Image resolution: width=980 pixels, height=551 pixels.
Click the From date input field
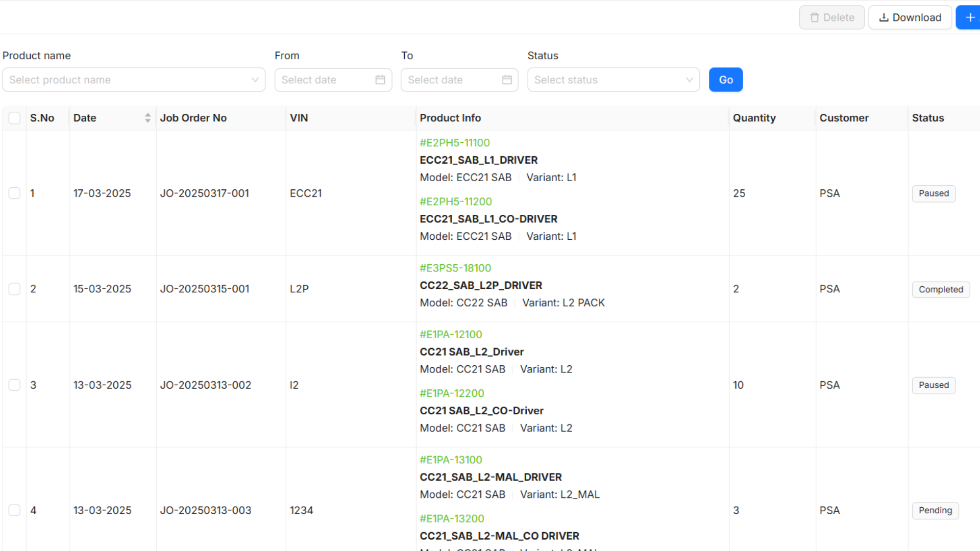[x=324, y=80]
